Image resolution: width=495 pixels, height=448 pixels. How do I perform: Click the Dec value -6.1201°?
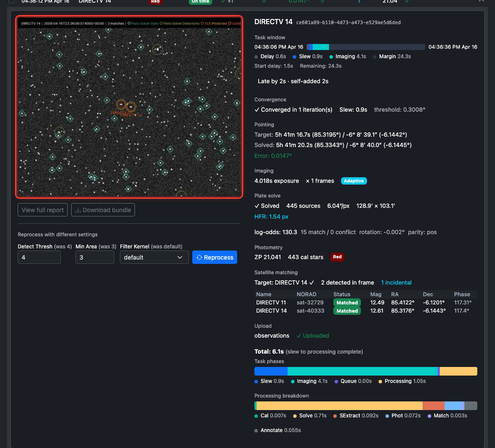click(434, 302)
